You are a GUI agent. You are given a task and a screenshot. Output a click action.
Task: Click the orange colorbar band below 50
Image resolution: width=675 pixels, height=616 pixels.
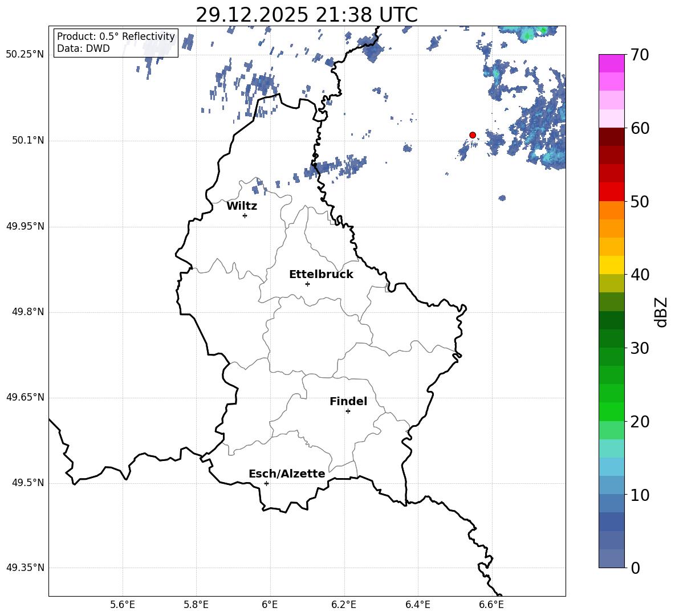point(612,210)
